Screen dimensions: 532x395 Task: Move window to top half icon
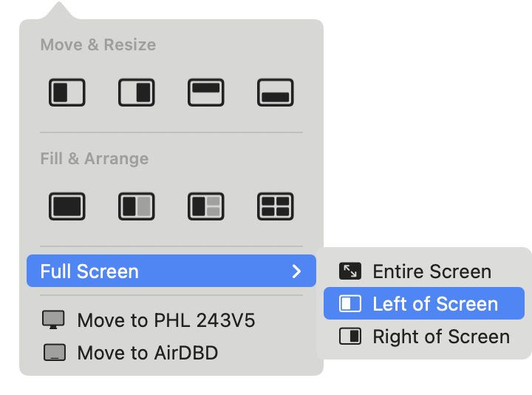tap(206, 92)
